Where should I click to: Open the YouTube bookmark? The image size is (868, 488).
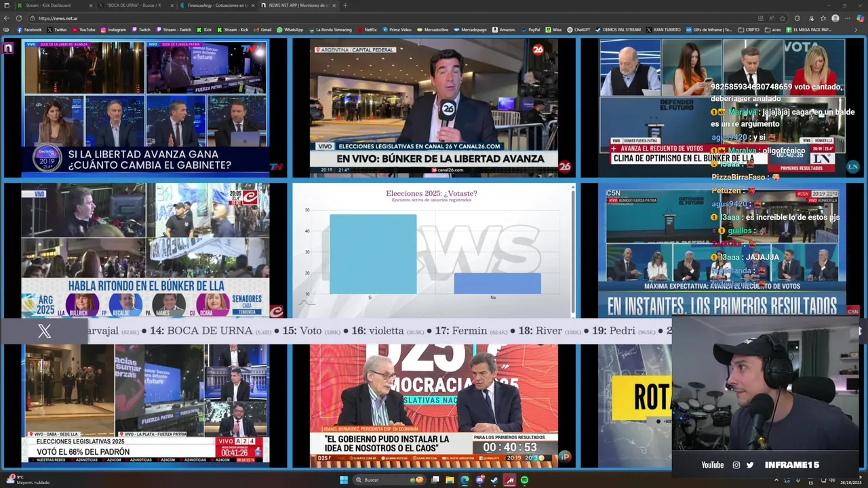[84, 30]
